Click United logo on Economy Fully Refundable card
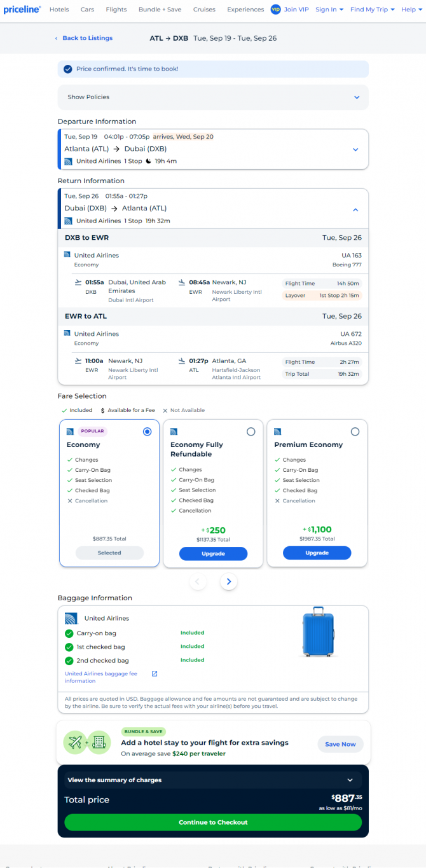 174,431
